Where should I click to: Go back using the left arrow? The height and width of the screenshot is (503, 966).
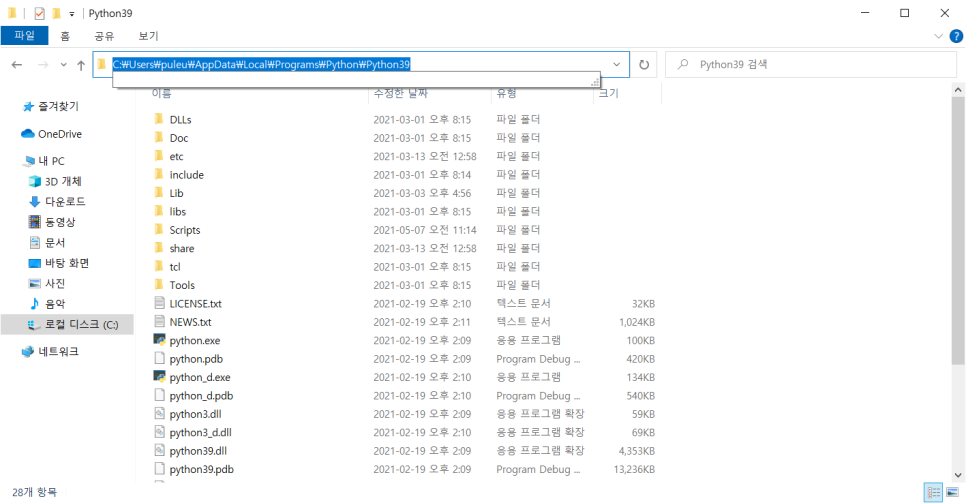click(17, 65)
